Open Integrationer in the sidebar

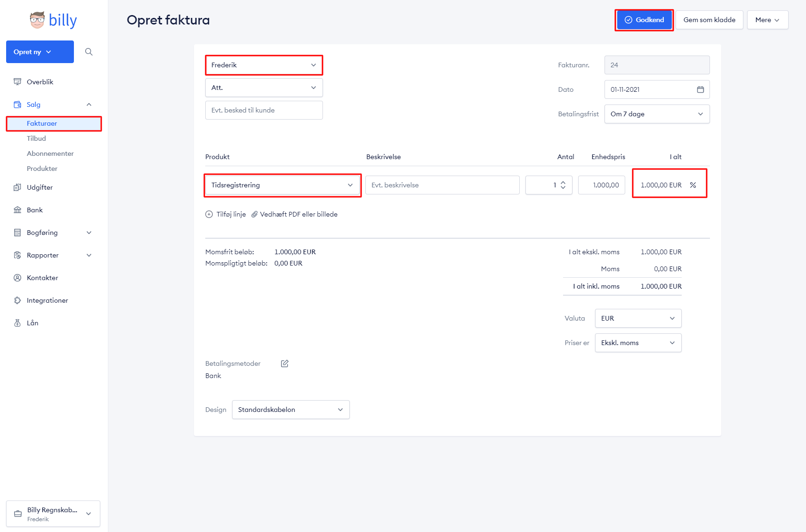(x=48, y=300)
